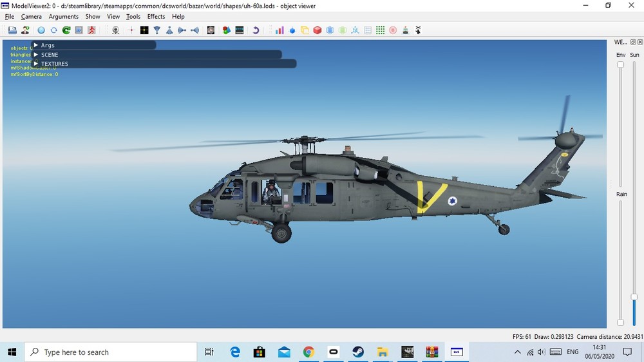This screenshot has height=362, width=644.
Task: Click the bar chart statistics icon
Action: tap(279, 30)
